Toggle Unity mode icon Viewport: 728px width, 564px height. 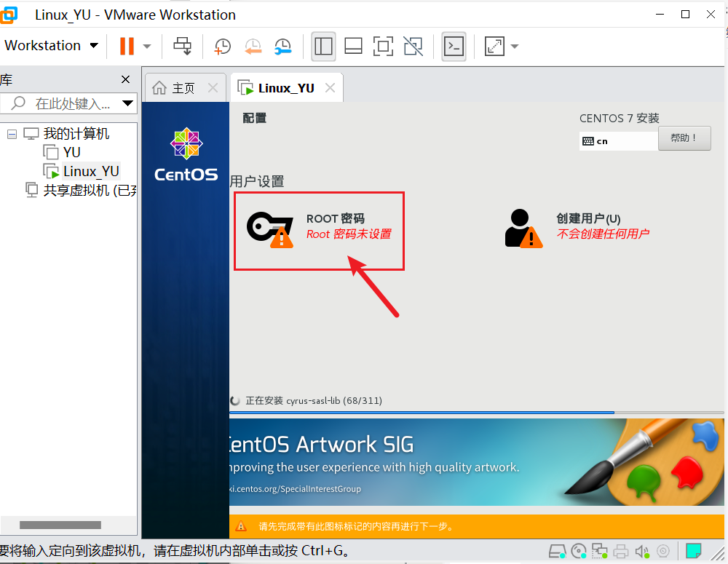(x=414, y=46)
